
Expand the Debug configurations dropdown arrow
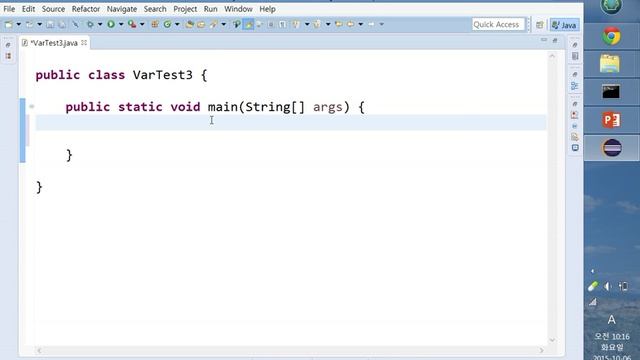click(x=100, y=24)
